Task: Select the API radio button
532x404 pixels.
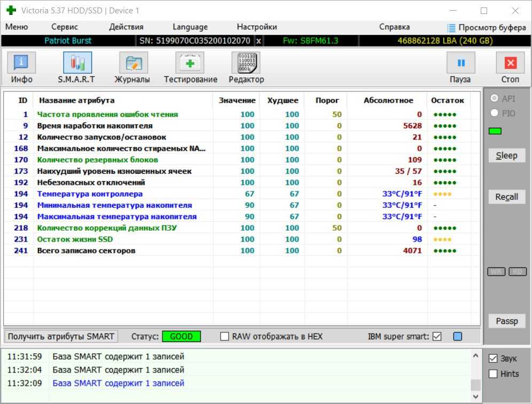Action: click(494, 98)
